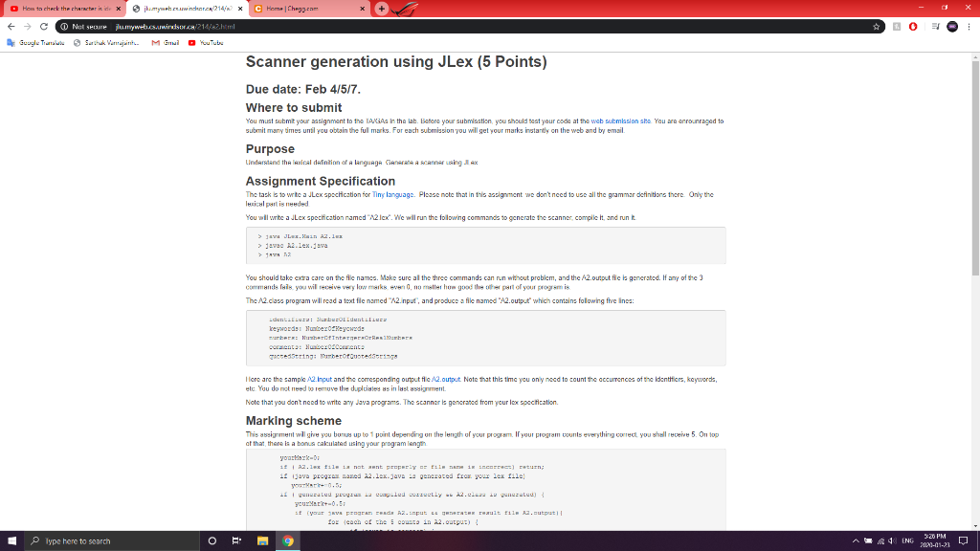Go back to the previous page

click(x=11, y=27)
